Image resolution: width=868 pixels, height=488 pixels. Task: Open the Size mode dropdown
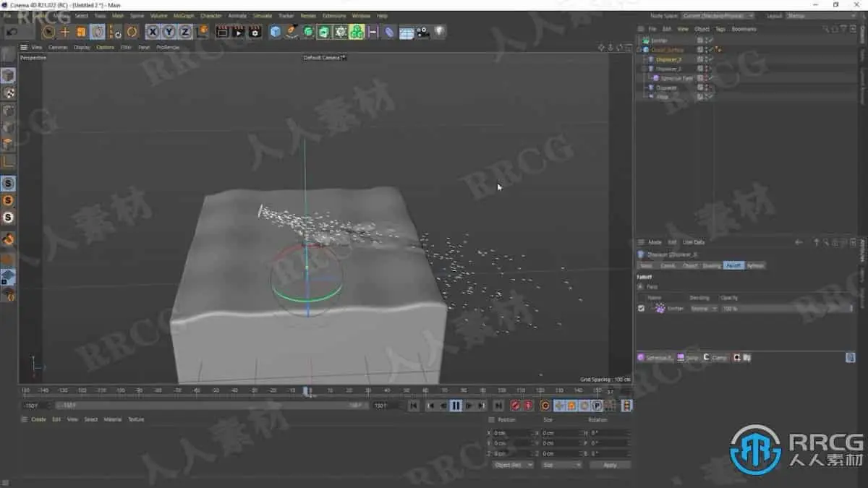[561, 465]
